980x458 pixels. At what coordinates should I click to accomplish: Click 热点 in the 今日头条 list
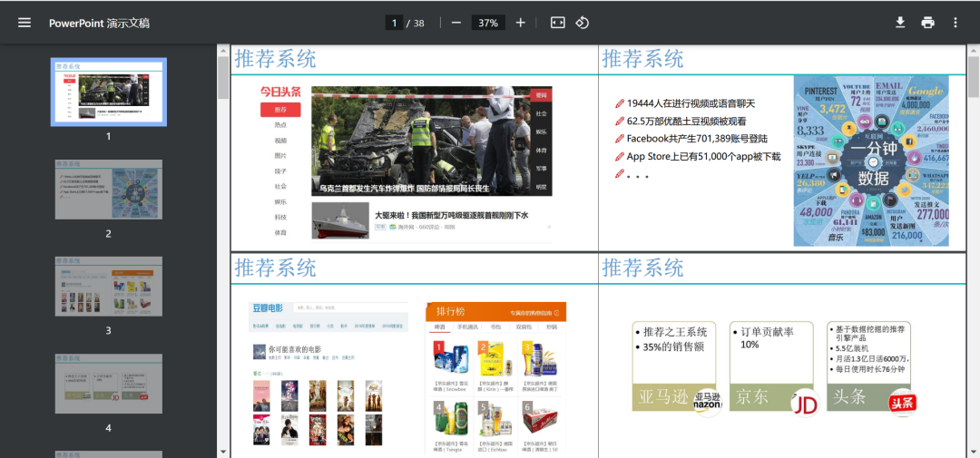pyautogui.click(x=280, y=125)
